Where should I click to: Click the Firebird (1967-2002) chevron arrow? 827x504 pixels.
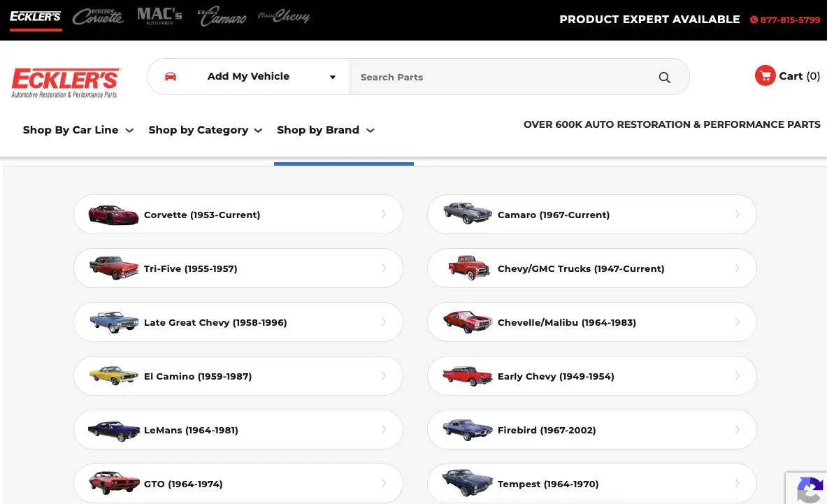click(738, 430)
